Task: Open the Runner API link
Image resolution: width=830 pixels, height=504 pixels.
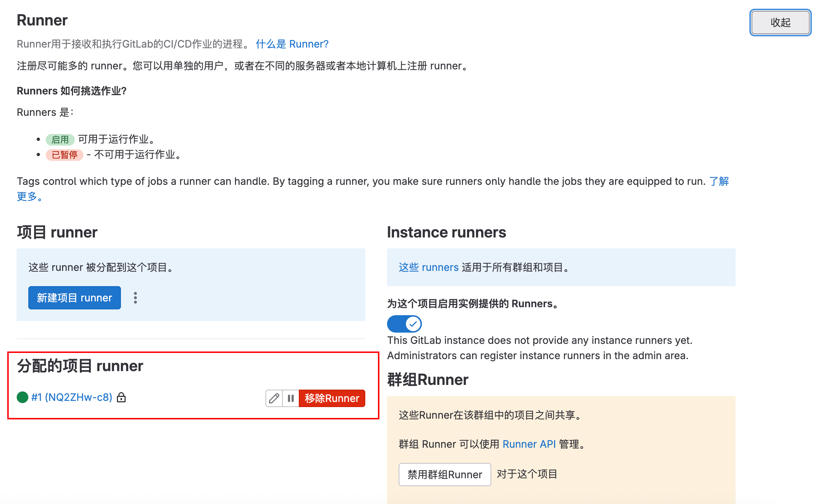Action: [529, 444]
